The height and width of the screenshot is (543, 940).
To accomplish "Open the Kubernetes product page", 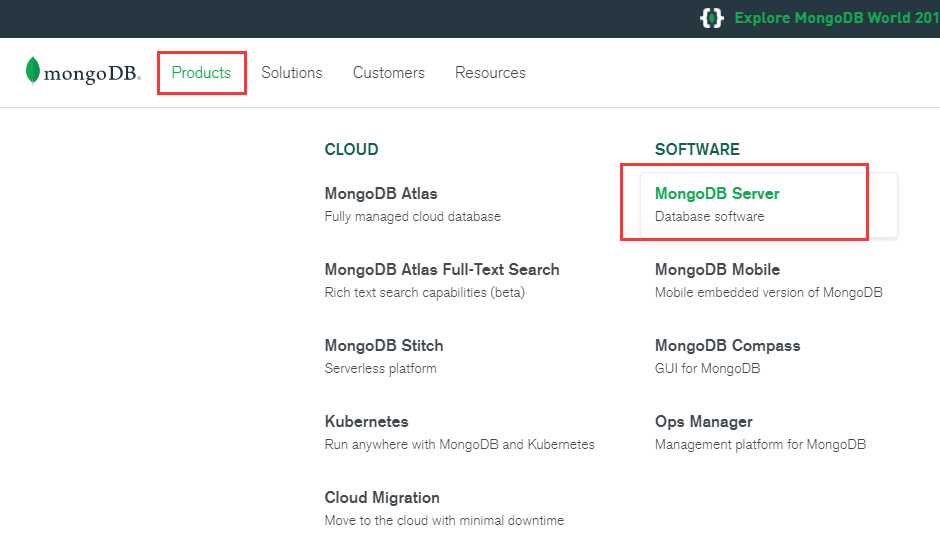I will [366, 422].
